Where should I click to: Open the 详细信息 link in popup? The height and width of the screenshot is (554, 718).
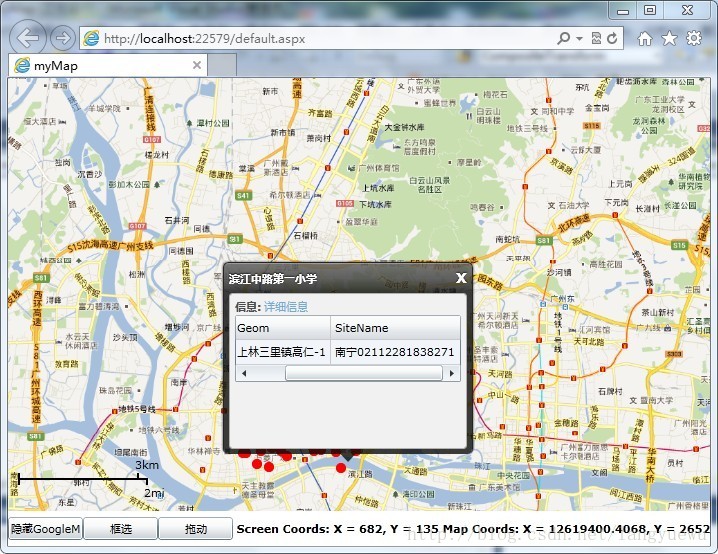click(x=286, y=307)
